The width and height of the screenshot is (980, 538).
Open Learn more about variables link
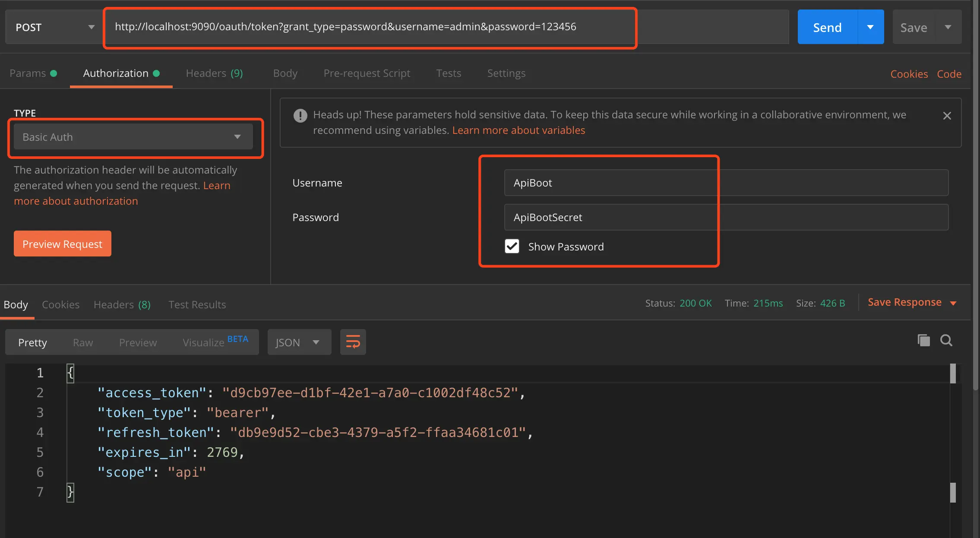click(x=518, y=130)
